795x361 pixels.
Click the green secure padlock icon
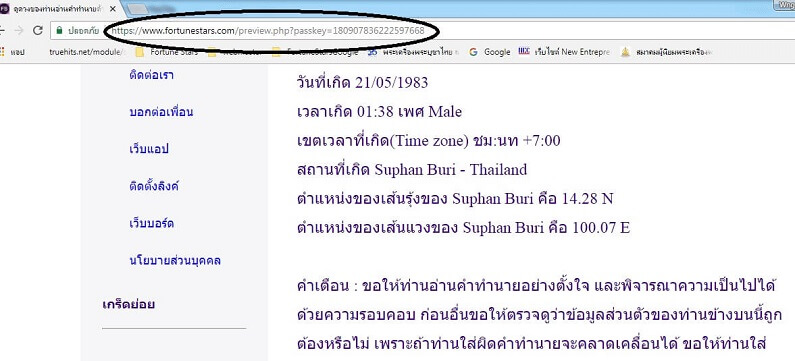click(x=59, y=30)
